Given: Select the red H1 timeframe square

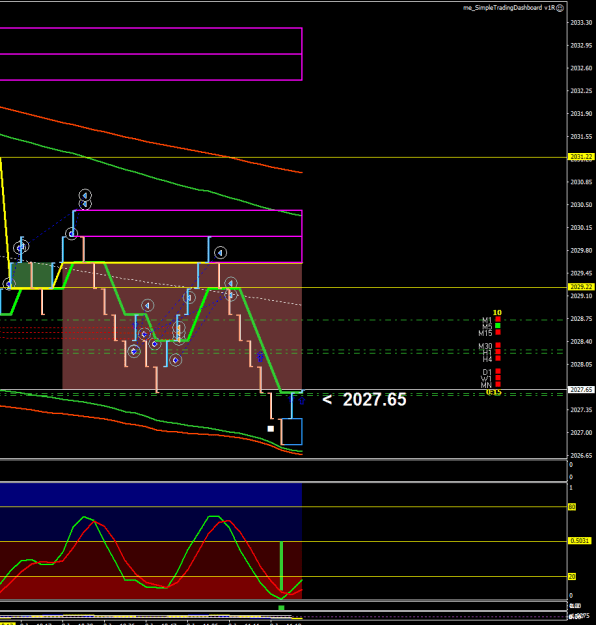Looking at the screenshot, I should (498, 352).
